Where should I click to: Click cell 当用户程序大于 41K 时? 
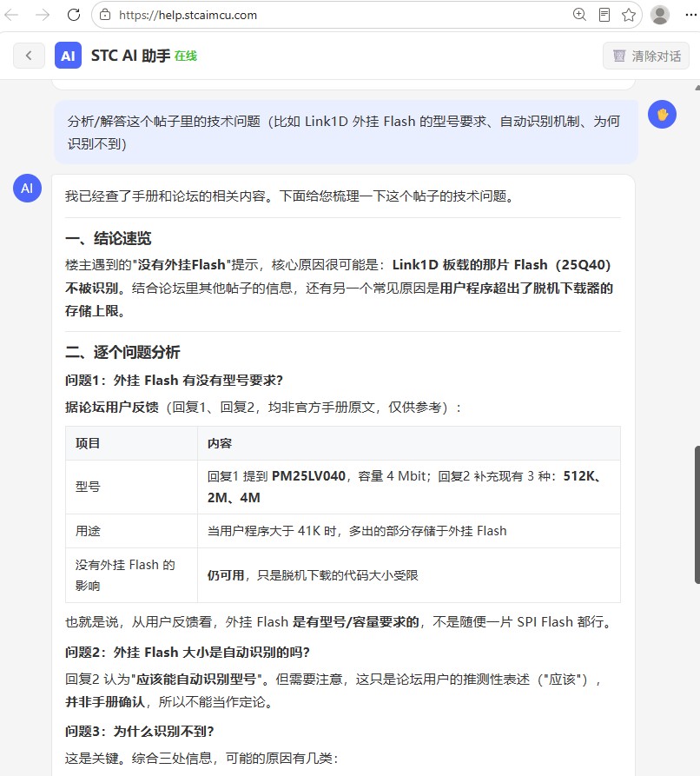pyautogui.click(x=408, y=531)
